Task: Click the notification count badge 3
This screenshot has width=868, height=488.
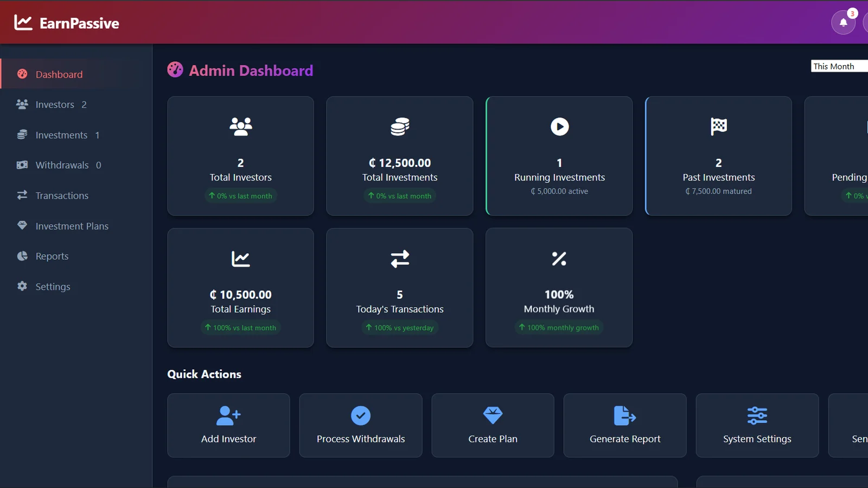Action: 852,14
